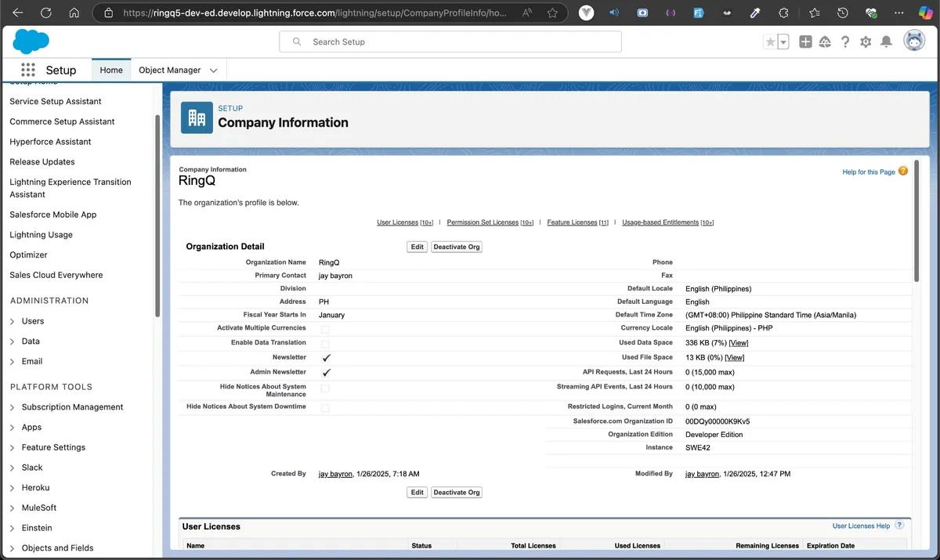Viewport: 940px width, 560px height.
Task: Expand the MuleSoft section in sidebar
Action: [x=13, y=508]
